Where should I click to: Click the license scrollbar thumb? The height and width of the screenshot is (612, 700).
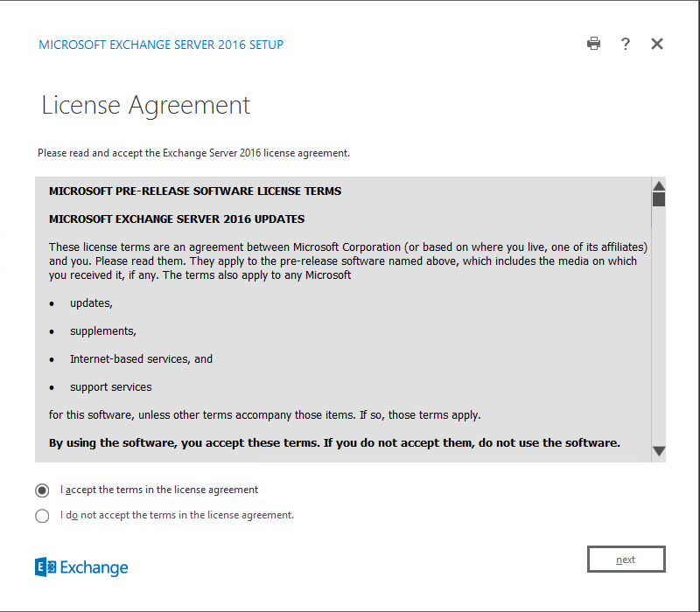pyautogui.click(x=659, y=199)
